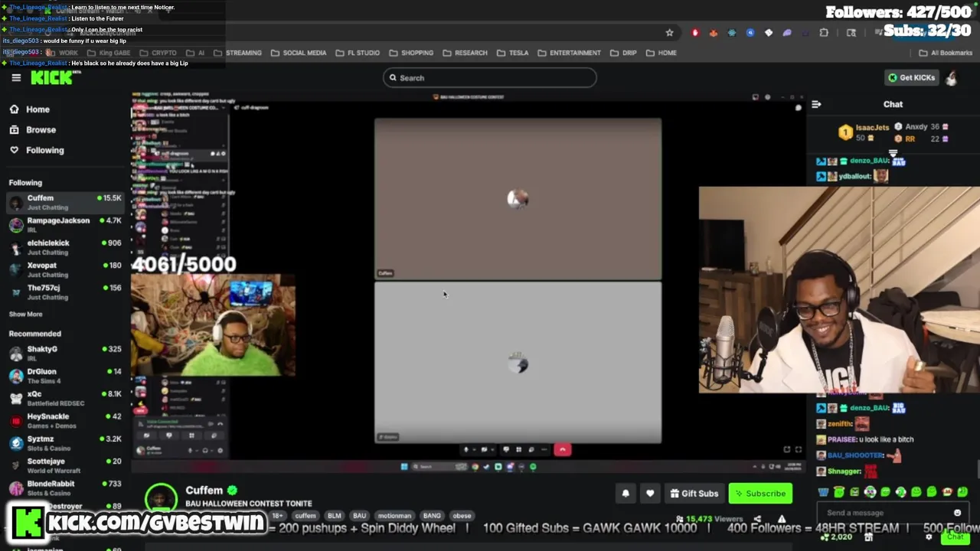Select the BANG stream tag
Screen dimensions: 980x551
coord(432,516)
